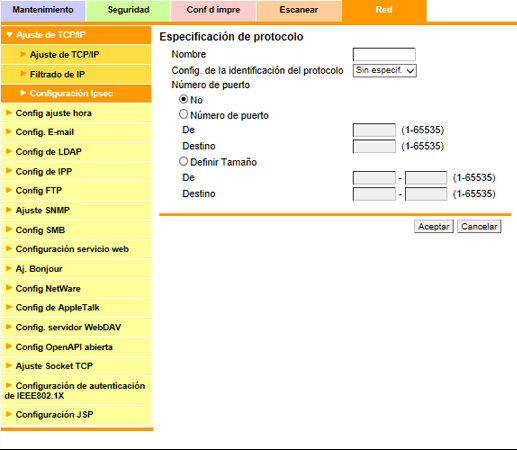
Task: Expand Config SMB menu
Action: pyautogui.click(x=76, y=230)
